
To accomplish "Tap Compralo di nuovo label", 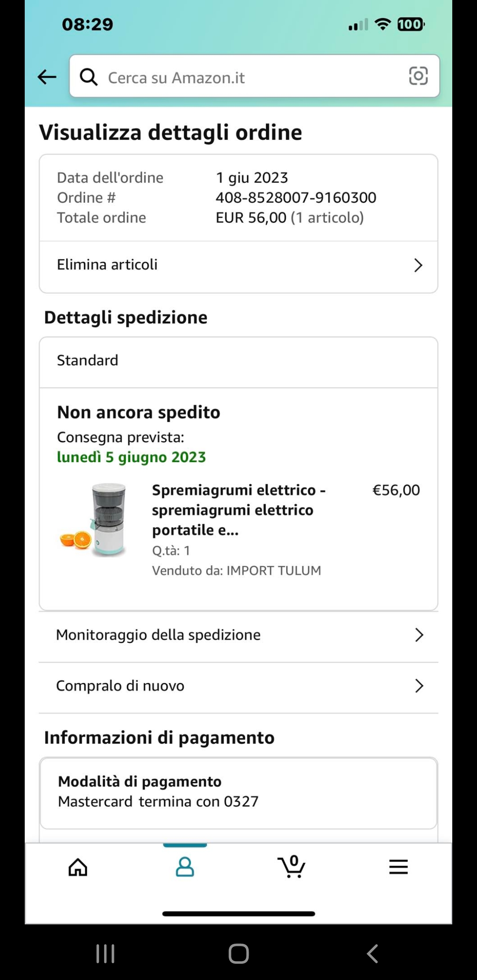I will tap(120, 686).
